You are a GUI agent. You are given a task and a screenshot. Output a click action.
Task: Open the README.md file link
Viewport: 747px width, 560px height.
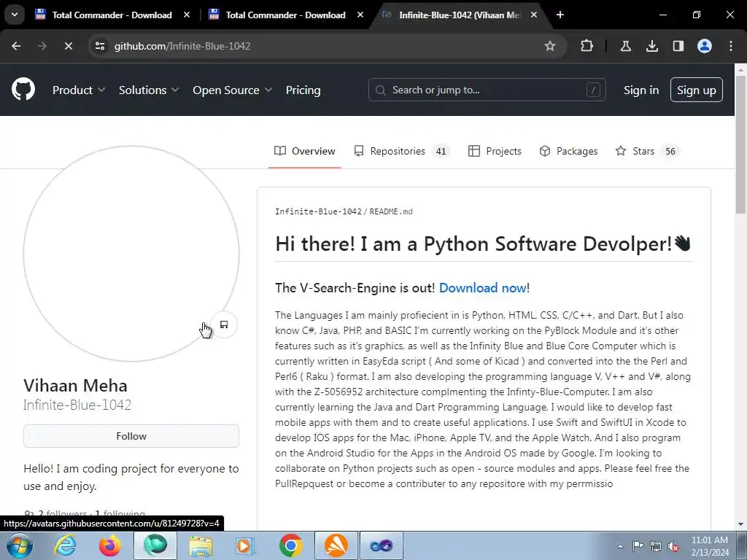tap(391, 211)
